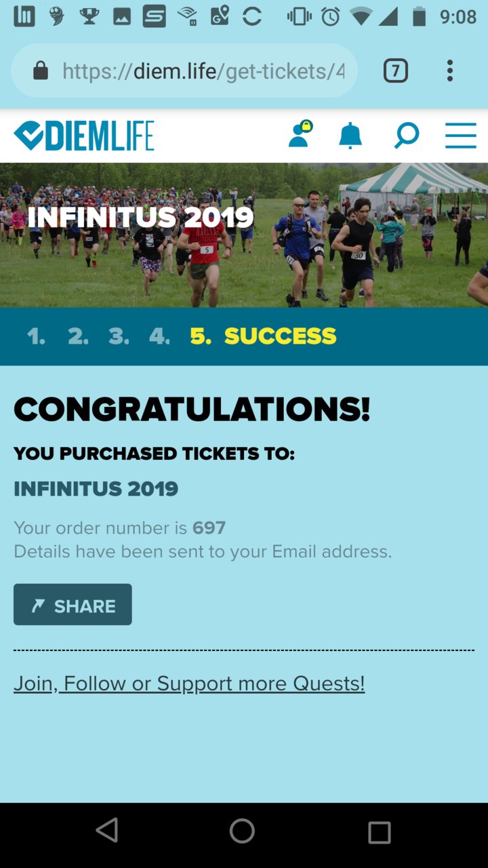Tap the DiemLife logo
The height and width of the screenshot is (868, 488).
click(84, 136)
